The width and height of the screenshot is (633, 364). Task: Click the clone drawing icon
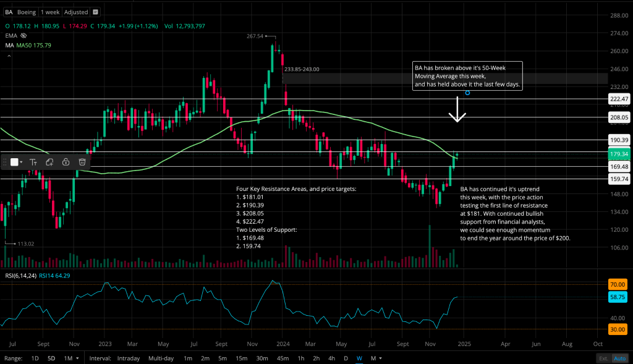point(49,162)
